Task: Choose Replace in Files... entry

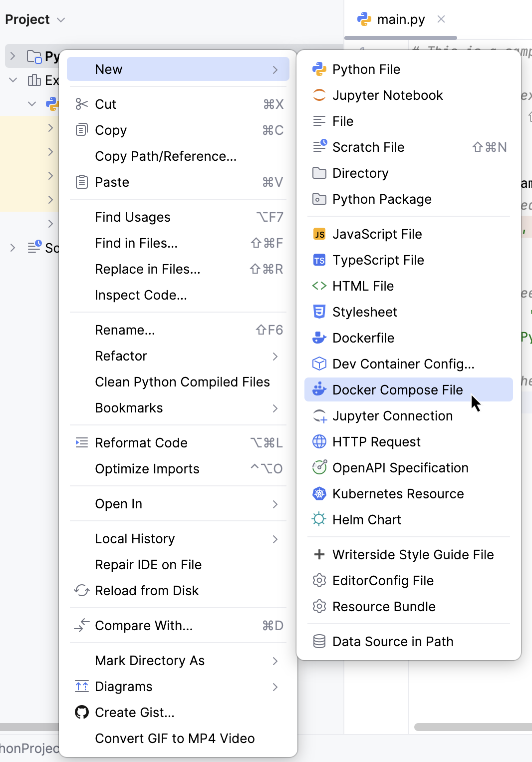Action: (178, 269)
